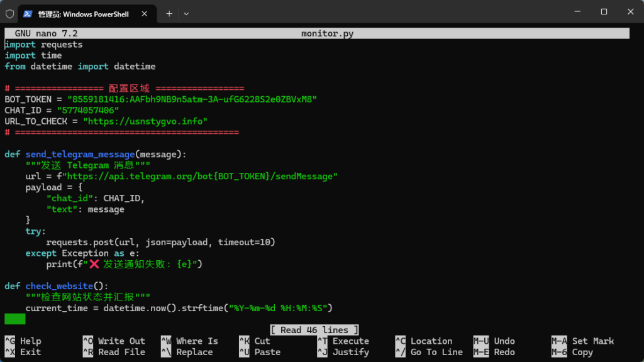644x362 pixels.
Task: Click the URL_TO_CHECK string value
Action: pyautogui.click(x=145, y=121)
